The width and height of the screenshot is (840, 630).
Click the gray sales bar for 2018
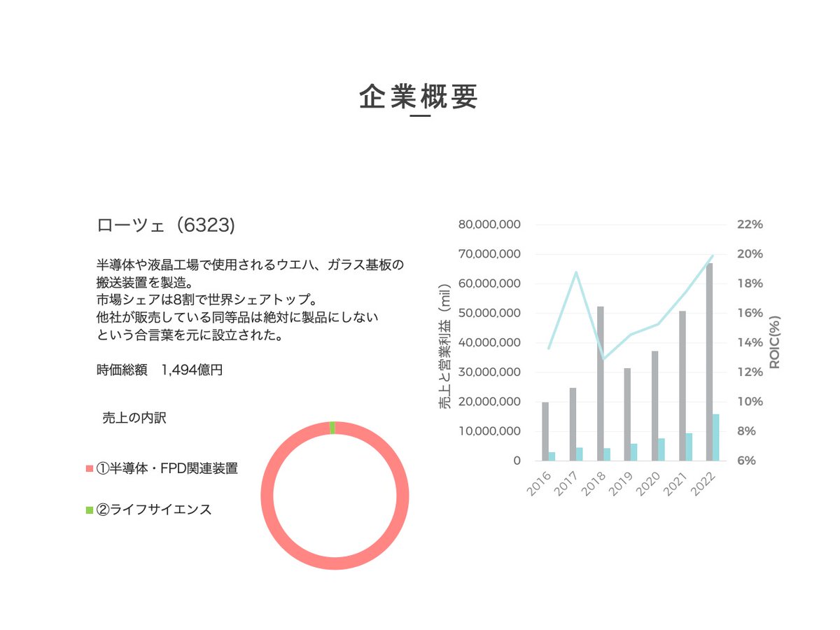point(600,384)
